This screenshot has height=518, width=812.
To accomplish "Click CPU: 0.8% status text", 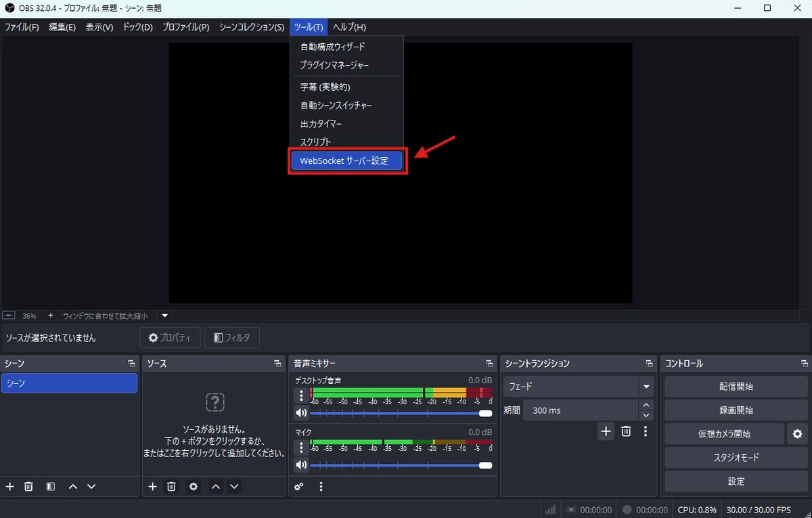I will (x=696, y=510).
